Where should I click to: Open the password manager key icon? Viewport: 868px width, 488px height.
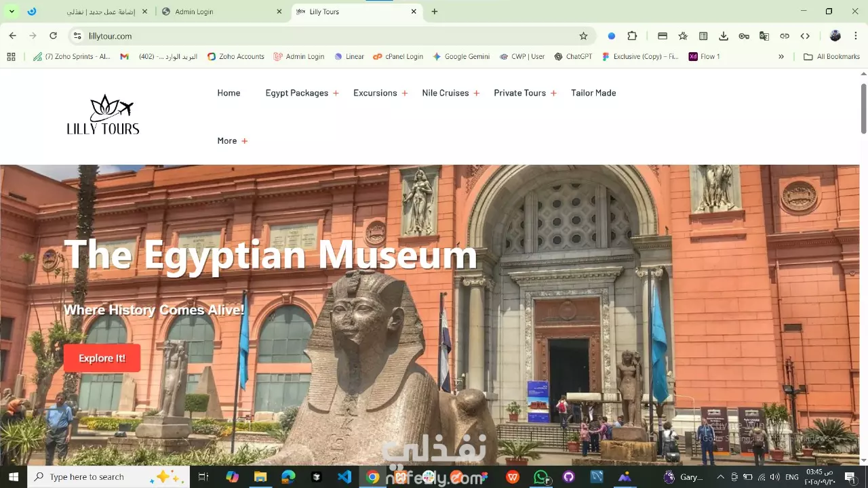pyautogui.click(x=744, y=36)
